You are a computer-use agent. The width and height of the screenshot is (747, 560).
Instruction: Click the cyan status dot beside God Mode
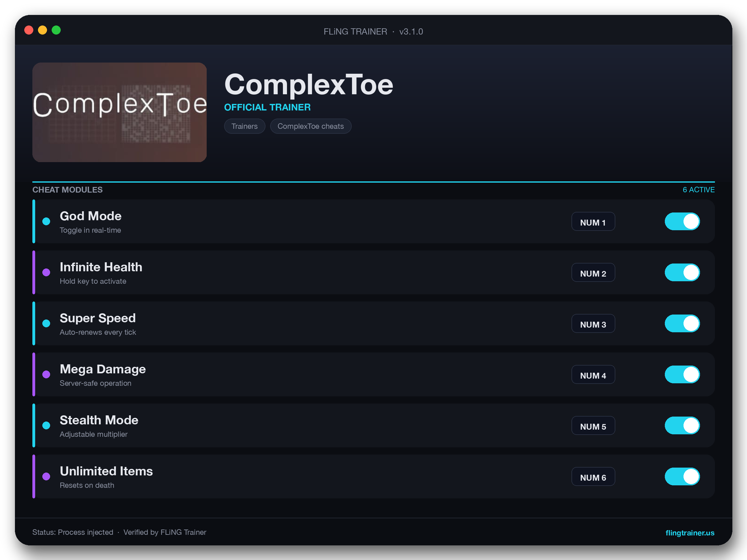46,222
